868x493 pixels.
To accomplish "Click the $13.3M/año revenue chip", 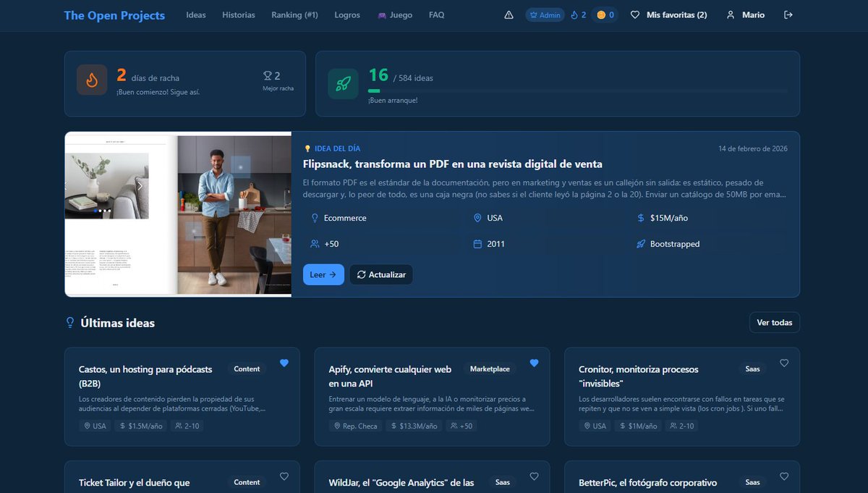I will click(x=414, y=426).
